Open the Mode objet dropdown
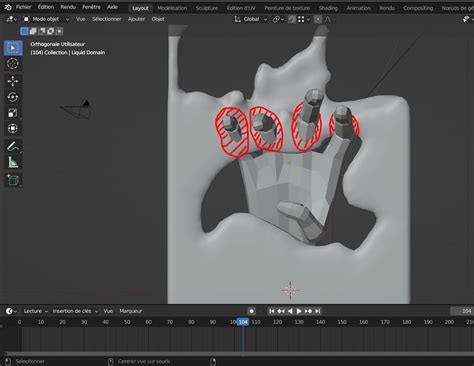This screenshot has width=474, height=366. click(46, 19)
